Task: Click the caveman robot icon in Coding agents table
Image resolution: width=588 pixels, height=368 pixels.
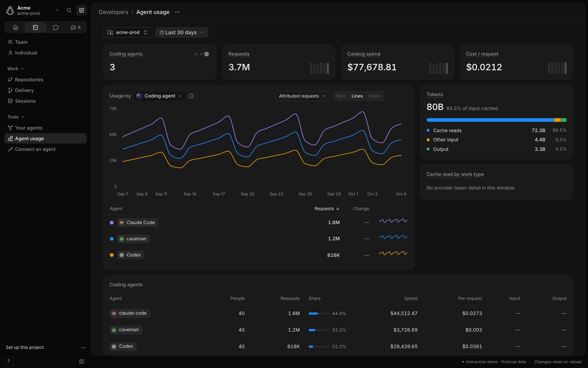Action: [114, 330]
